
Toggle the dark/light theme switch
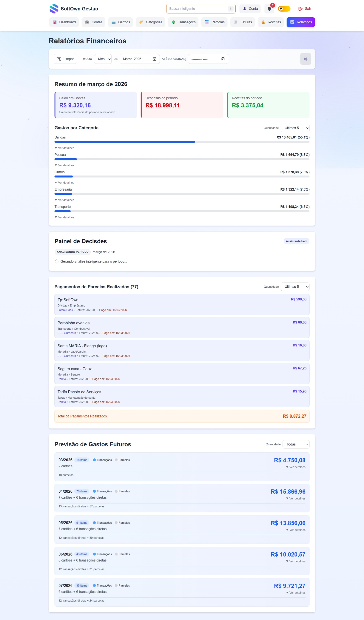click(284, 9)
